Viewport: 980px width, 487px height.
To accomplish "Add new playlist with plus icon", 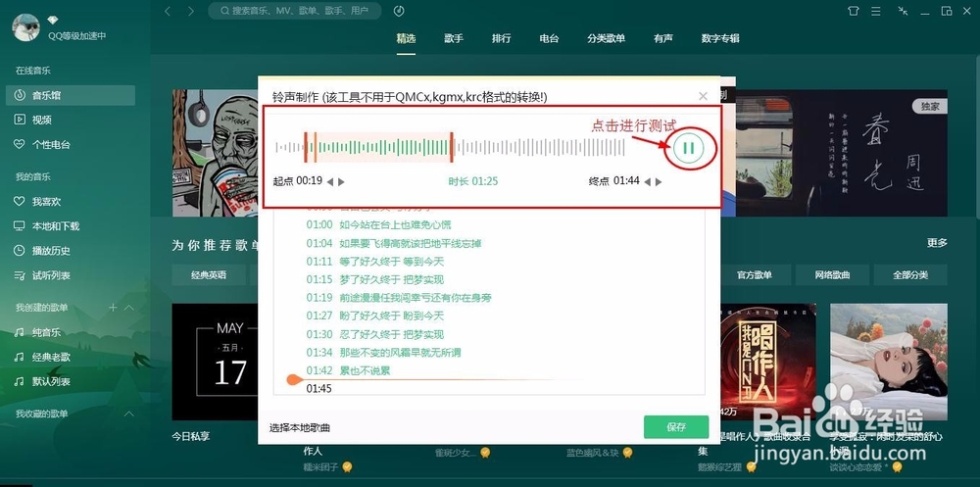I will click(113, 307).
